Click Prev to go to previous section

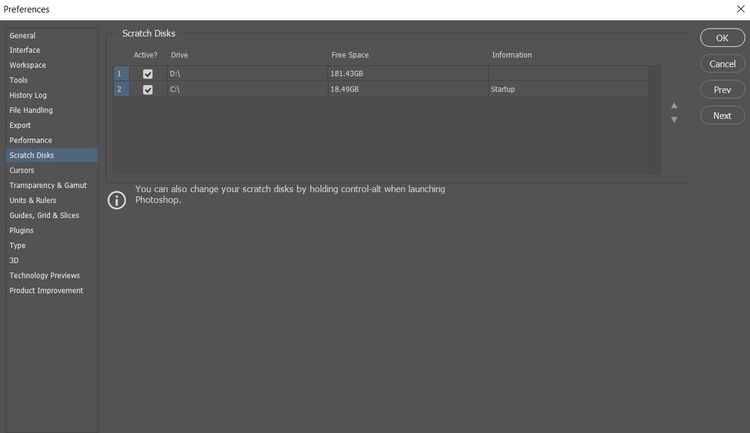pos(722,89)
